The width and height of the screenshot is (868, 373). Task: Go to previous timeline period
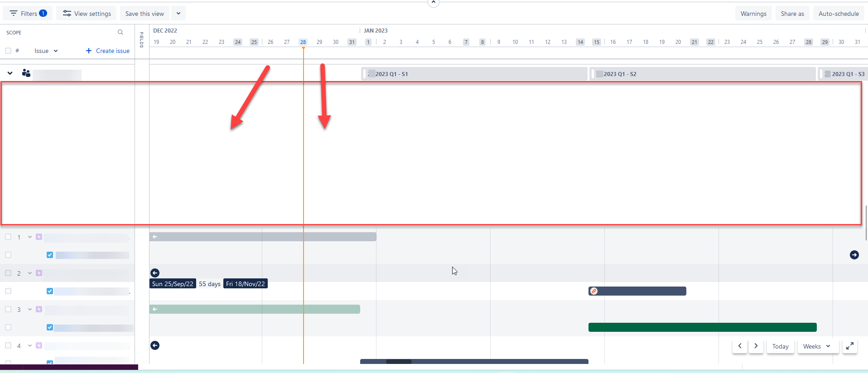point(740,346)
